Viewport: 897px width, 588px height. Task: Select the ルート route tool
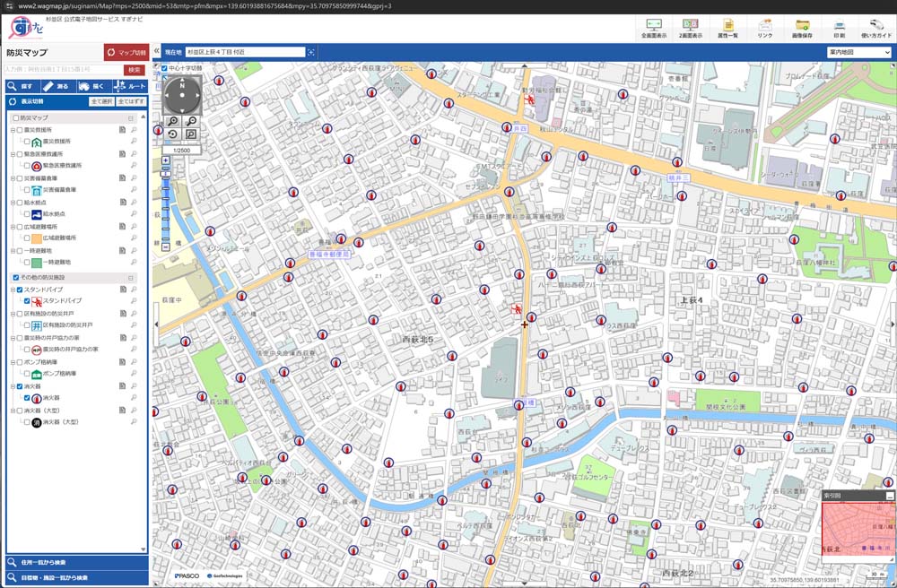[130, 86]
